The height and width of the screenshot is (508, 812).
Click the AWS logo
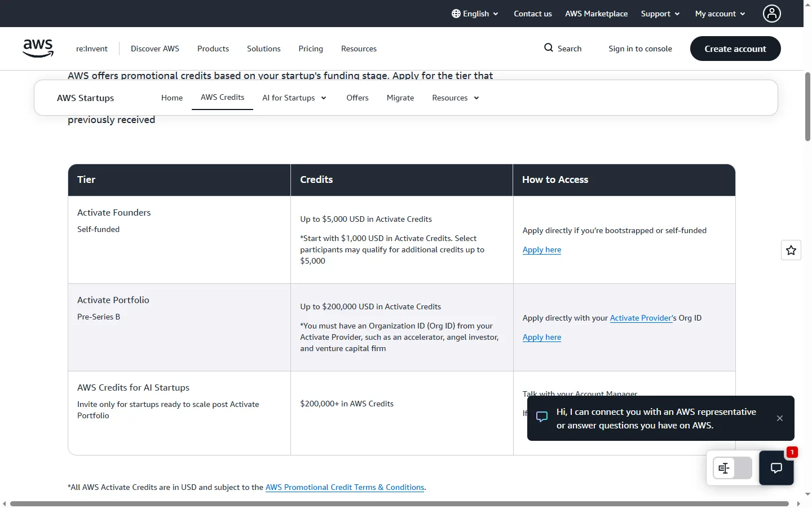[x=38, y=49]
